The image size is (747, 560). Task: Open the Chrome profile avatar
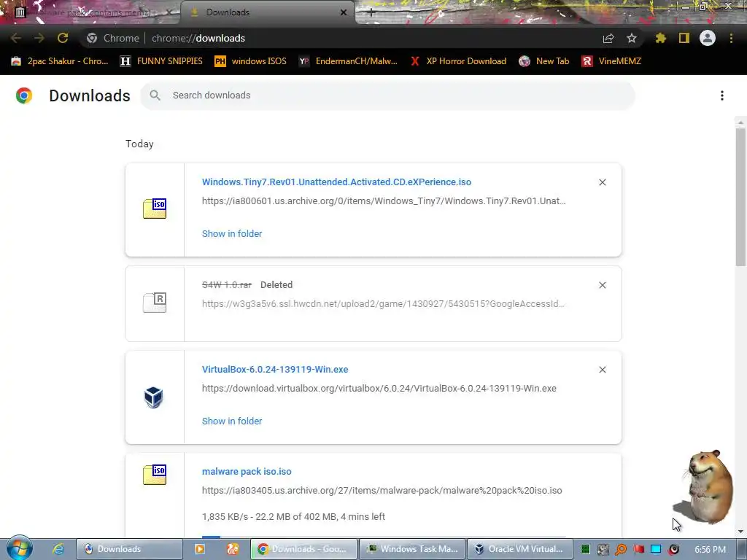[x=708, y=38]
